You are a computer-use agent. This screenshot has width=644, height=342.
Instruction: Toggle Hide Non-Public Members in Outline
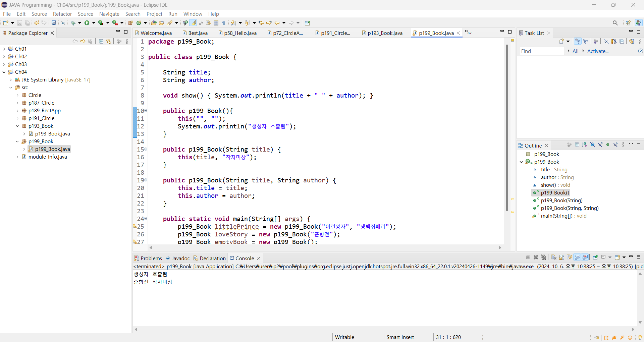608,145
